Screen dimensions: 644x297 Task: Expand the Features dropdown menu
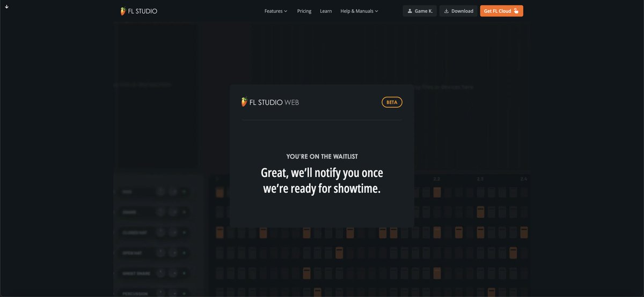point(276,11)
